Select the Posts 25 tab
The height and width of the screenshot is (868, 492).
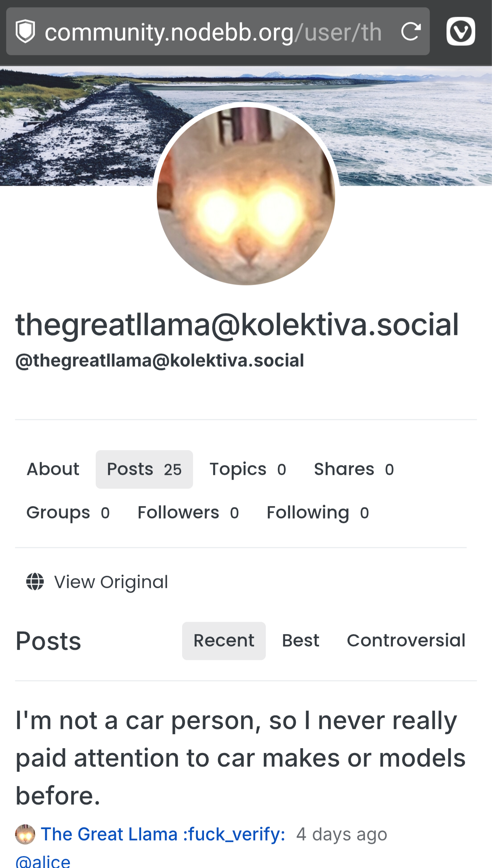[144, 469]
